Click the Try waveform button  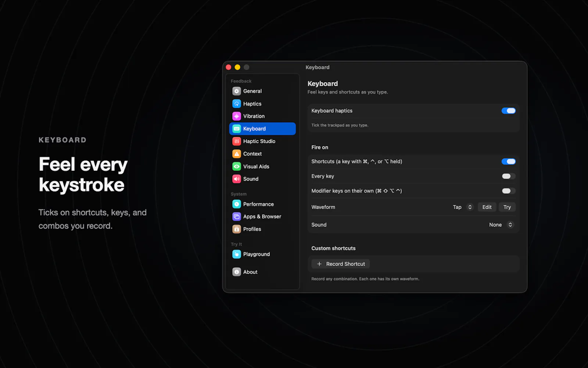(507, 207)
